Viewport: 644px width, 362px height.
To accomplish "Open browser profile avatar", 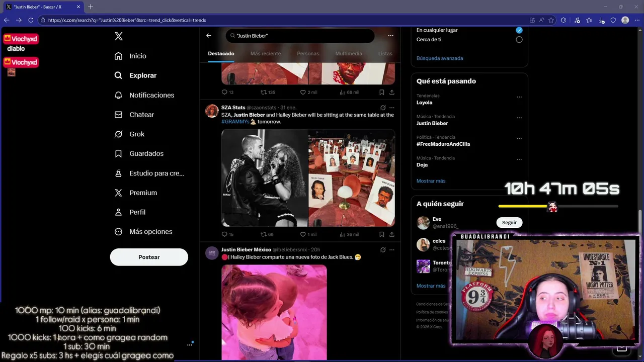I will pos(625,20).
